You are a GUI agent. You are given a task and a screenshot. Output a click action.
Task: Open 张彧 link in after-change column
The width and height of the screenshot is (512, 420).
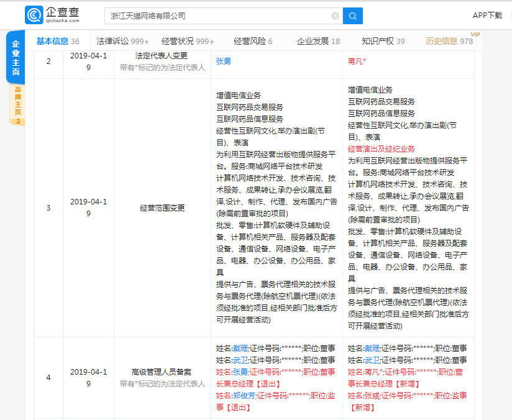372,396
